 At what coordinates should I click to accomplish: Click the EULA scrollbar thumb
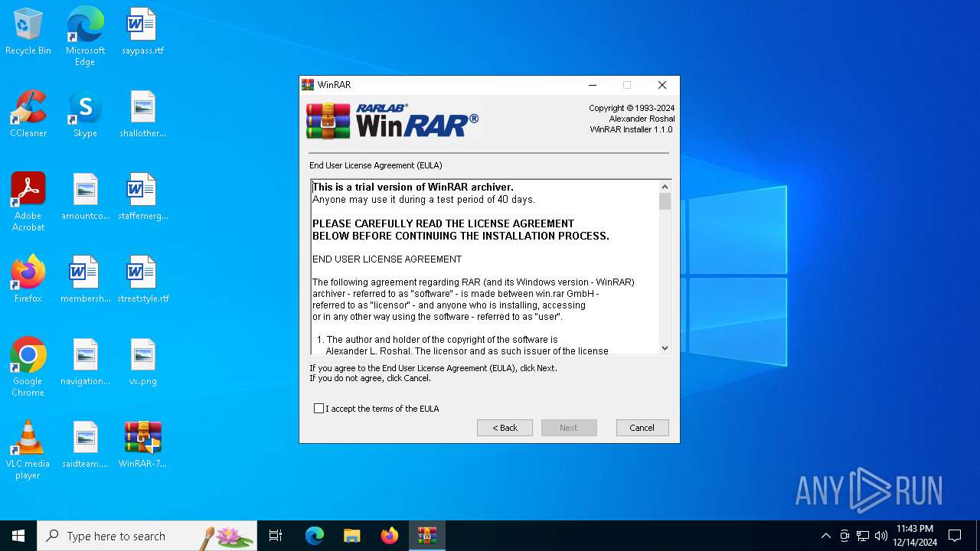point(665,201)
